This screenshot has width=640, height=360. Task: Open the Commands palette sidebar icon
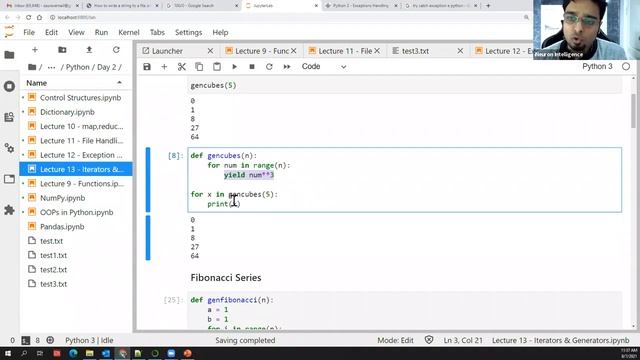click(9, 117)
